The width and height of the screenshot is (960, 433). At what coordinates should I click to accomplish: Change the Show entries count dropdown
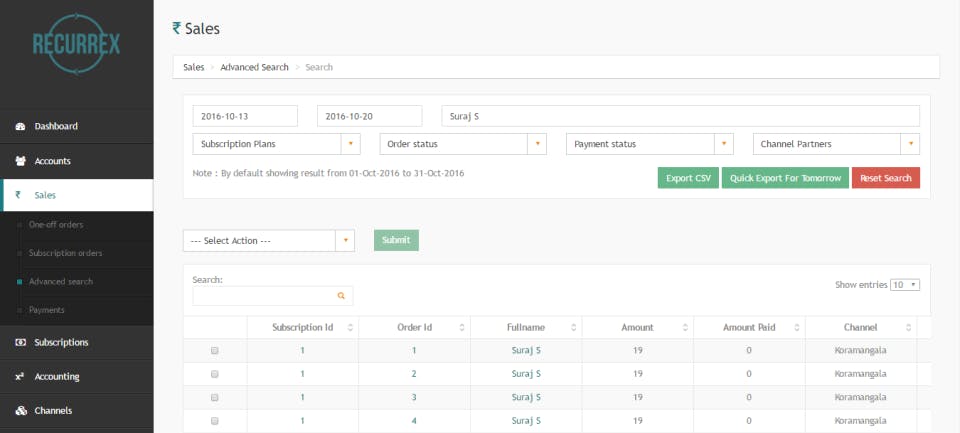tap(905, 285)
